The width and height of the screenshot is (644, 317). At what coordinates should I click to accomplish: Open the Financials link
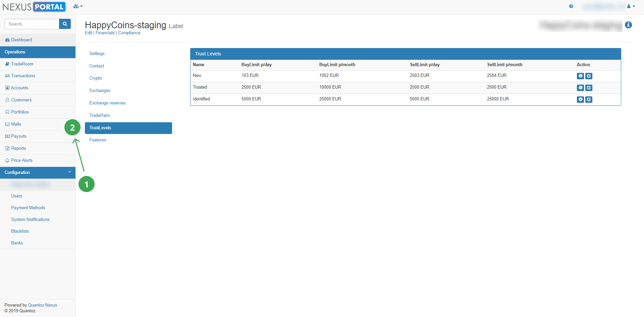105,33
